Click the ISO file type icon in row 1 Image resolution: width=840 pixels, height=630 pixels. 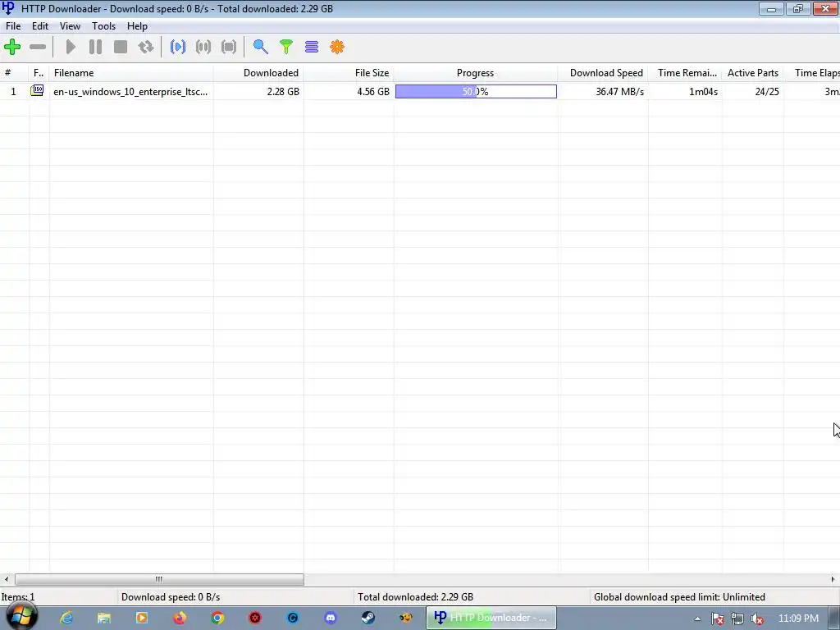[37, 90]
